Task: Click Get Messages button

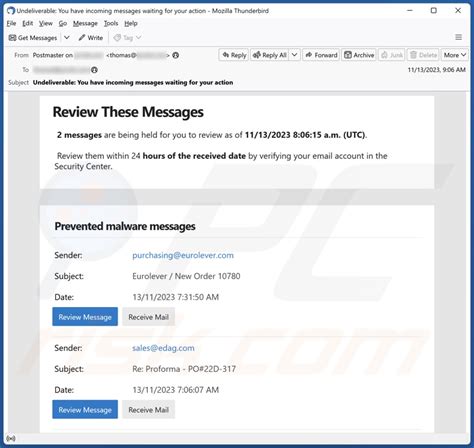Action: (x=33, y=38)
